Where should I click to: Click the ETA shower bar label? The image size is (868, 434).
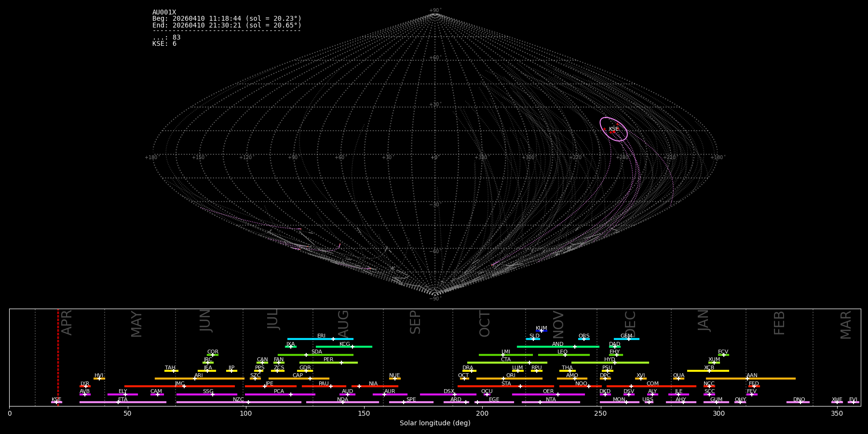click(123, 400)
